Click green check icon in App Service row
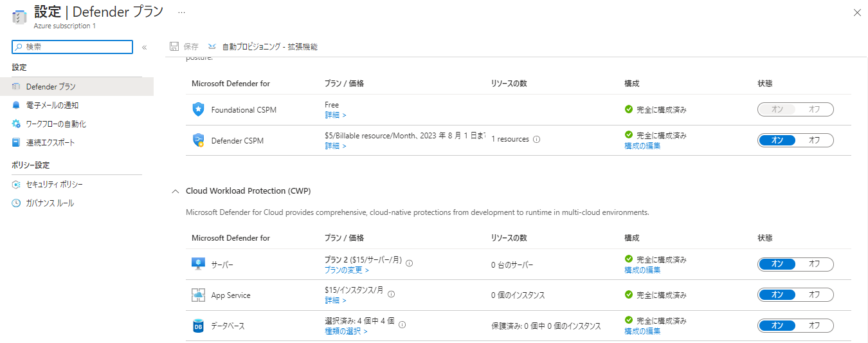The width and height of the screenshot is (868, 343). pos(629,295)
